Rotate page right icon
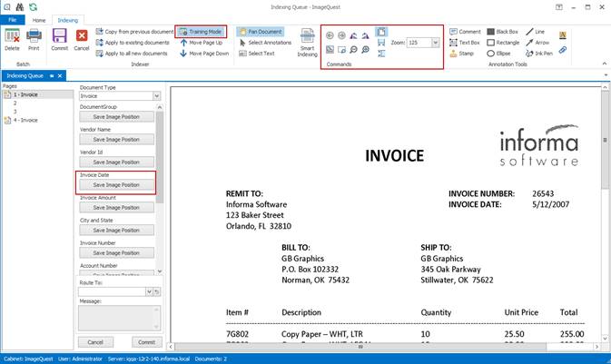611x364 pixels. tap(365, 35)
